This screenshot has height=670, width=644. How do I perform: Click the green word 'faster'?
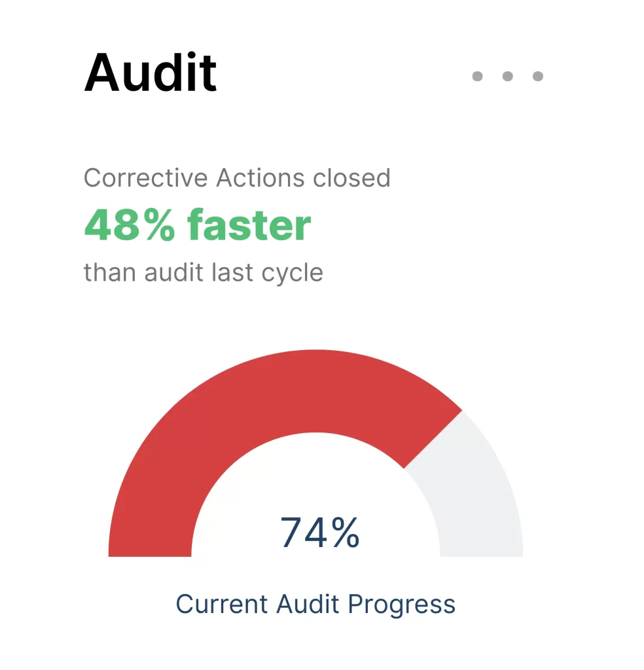click(249, 225)
